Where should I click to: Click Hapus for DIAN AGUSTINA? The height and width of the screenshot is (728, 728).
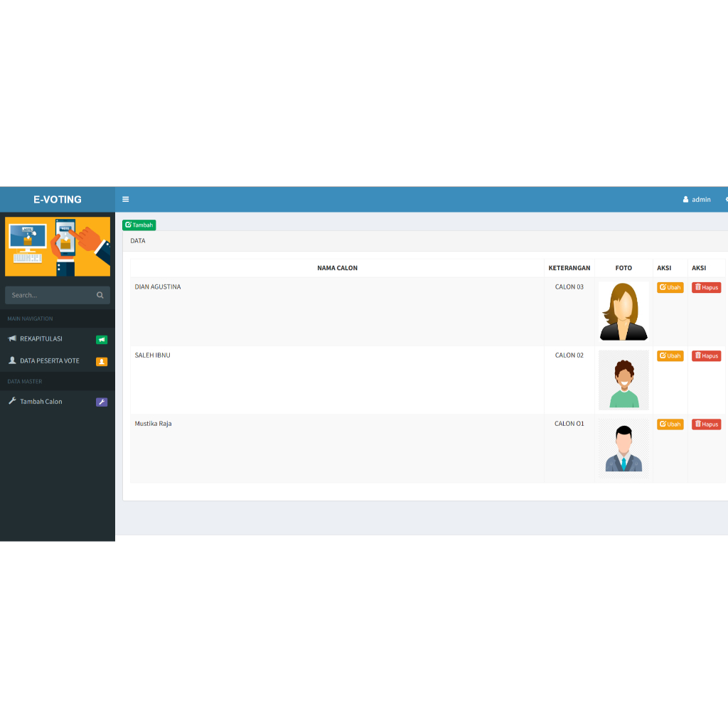pos(706,287)
